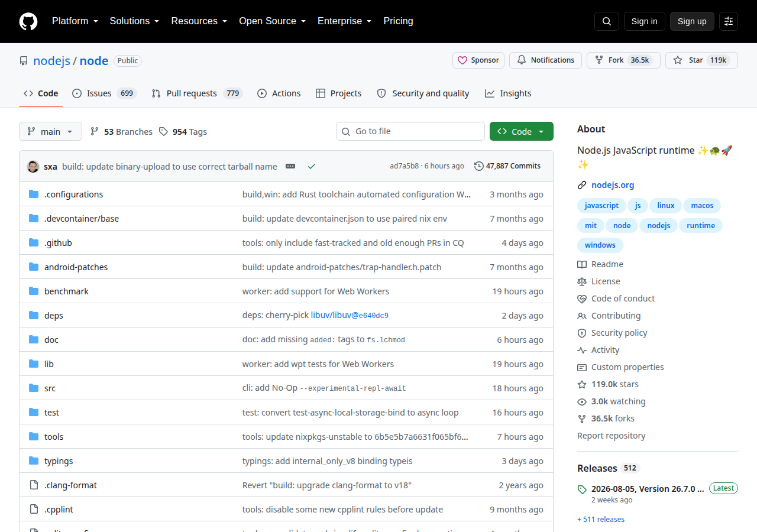Image resolution: width=757 pixels, height=532 pixels.
Task: Click the .clang-format file icon
Action: pyautogui.click(x=34, y=485)
